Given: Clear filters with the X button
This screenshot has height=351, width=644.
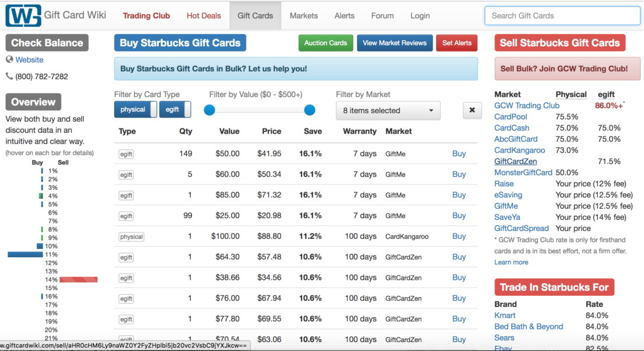Looking at the screenshot, I should (x=472, y=110).
